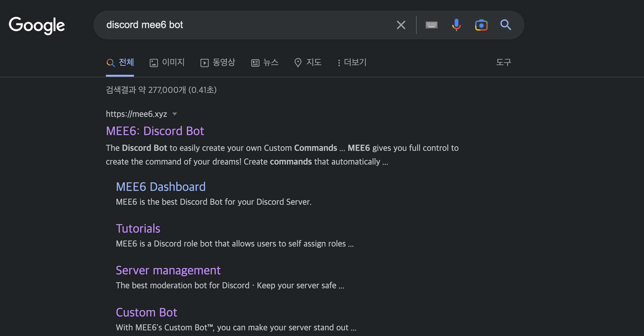
Task: Click the snippet 'MEE6 is the best Discord Bot'
Action: coord(214,202)
